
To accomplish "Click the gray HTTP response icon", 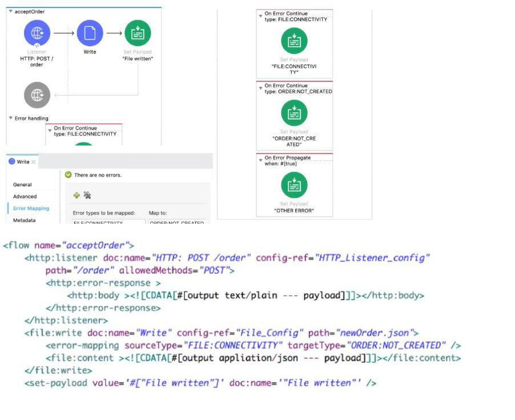I will (37, 95).
